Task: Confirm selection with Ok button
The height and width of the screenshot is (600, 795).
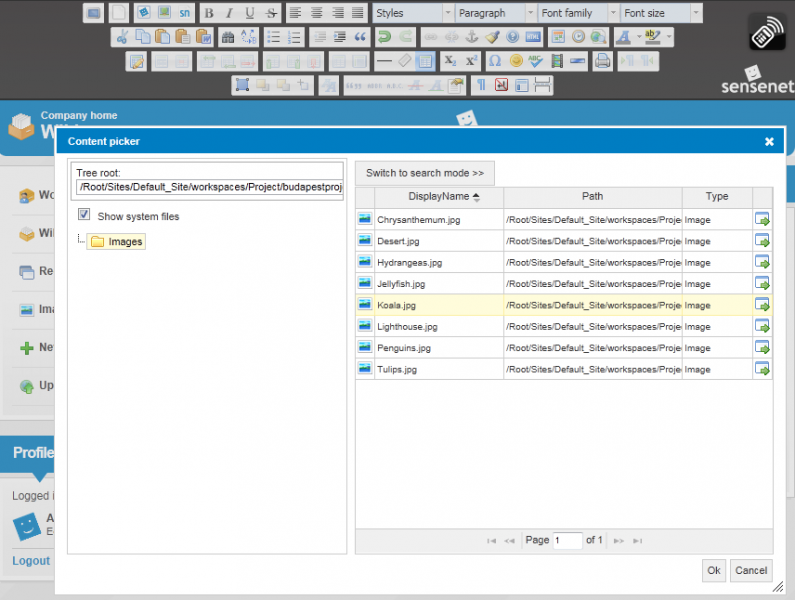Action: [x=714, y=571]
